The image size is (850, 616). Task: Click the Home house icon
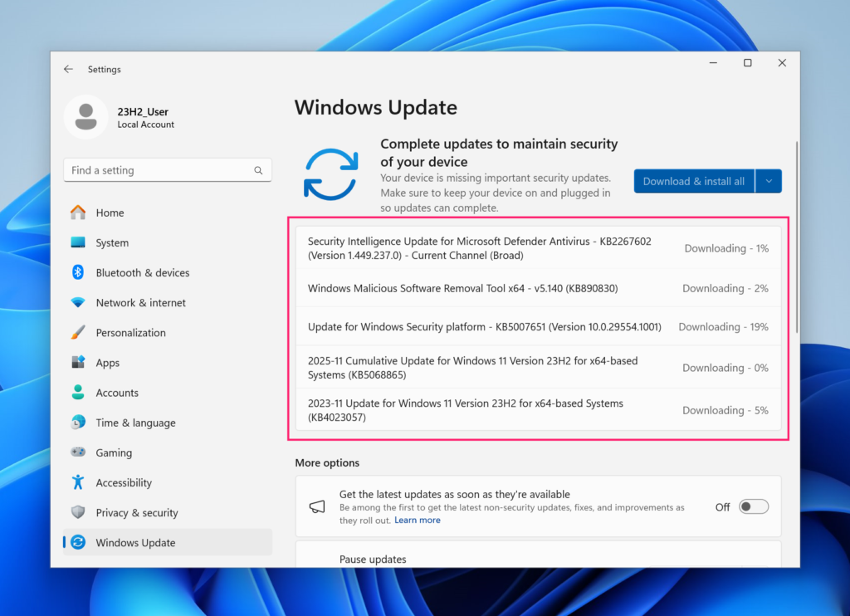click(78, 213)
